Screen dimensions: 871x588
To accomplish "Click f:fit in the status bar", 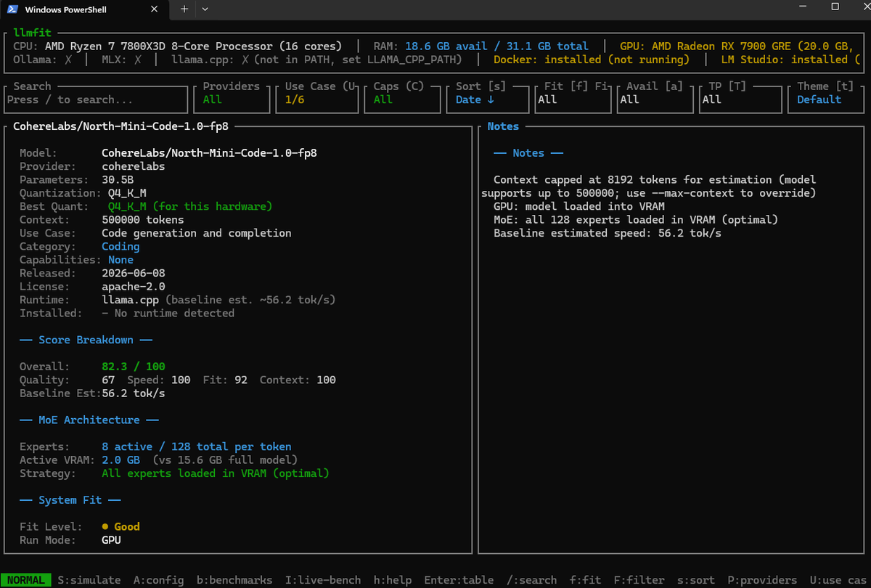I will point(585,580).
